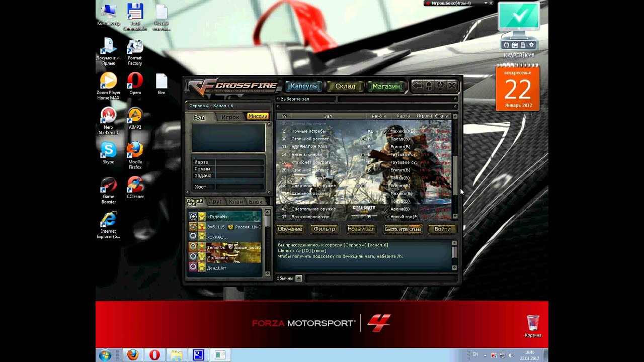The width and height of the screenshot is (644, 362).
Task: Select player Зуб_115 in the list
Action: pyautogui.click(x=225, y=227)
